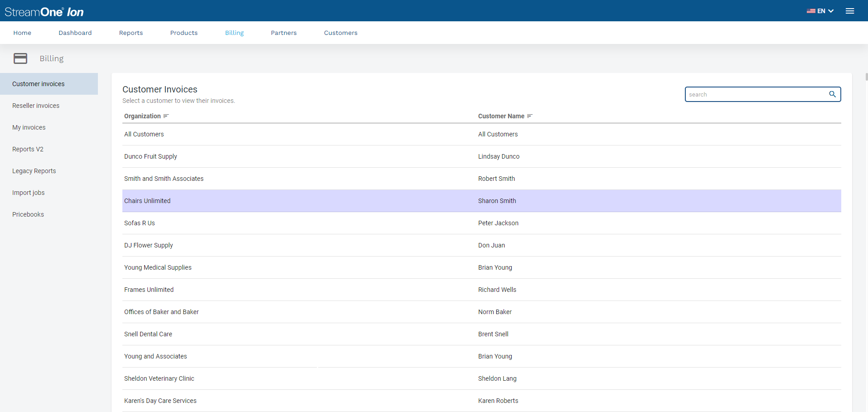Open the Products menu
The image size is (868, 412).
pos(184,33)
